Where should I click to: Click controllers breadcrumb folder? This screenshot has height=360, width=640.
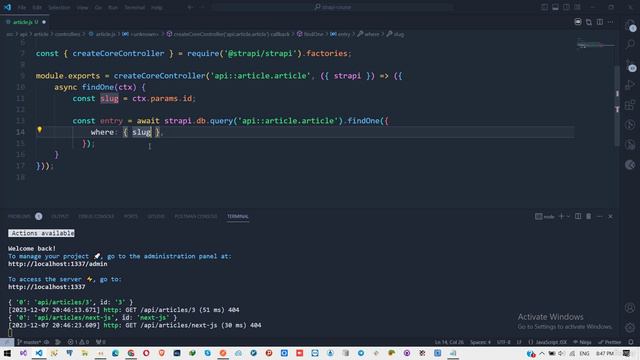67,34
